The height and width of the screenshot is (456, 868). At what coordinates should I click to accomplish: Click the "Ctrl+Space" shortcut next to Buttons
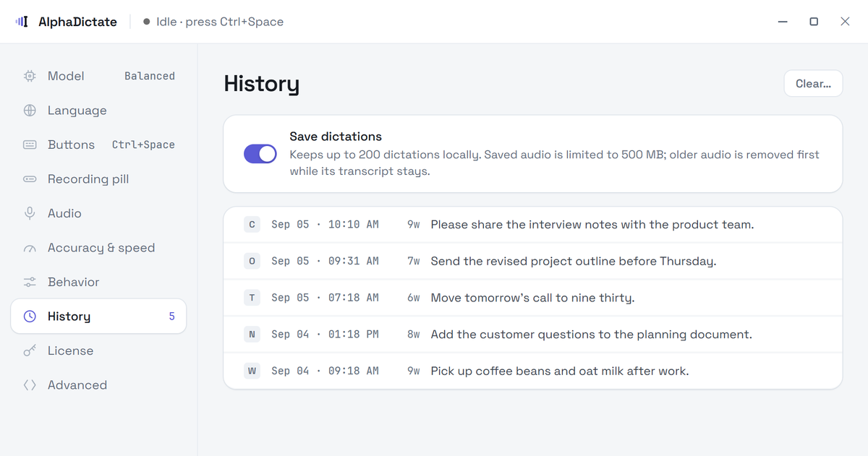coord(143,145)
